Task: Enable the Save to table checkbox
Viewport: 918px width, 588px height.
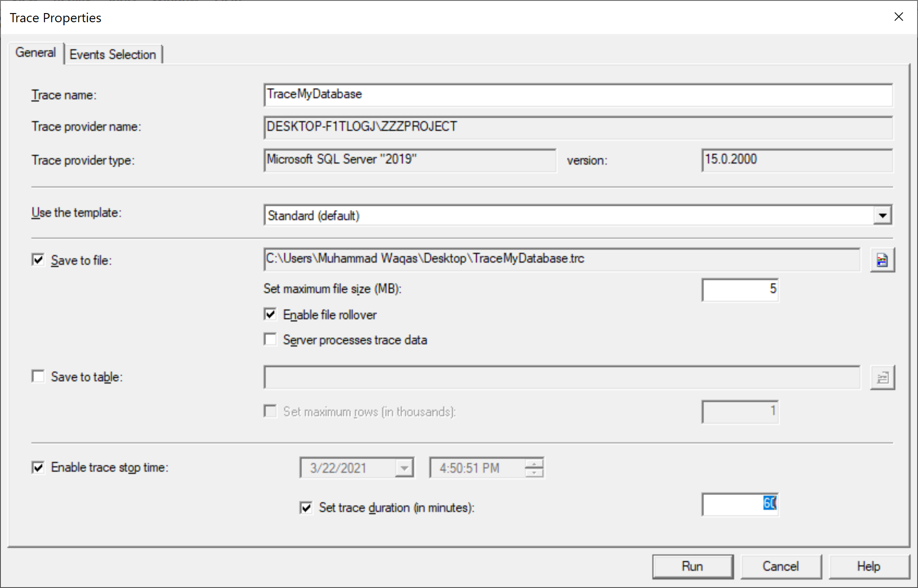Action: coord(38,377)
